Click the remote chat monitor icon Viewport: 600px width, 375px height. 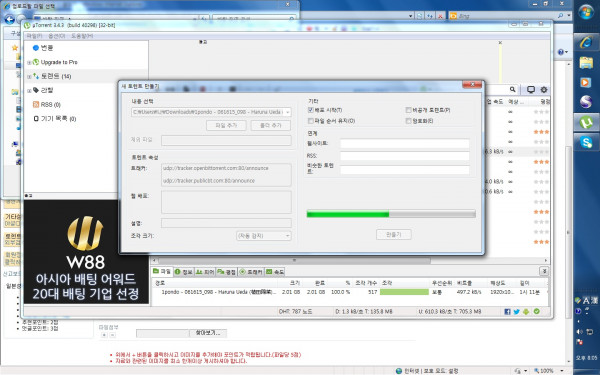pyautogui.click(x=531, y=90)
